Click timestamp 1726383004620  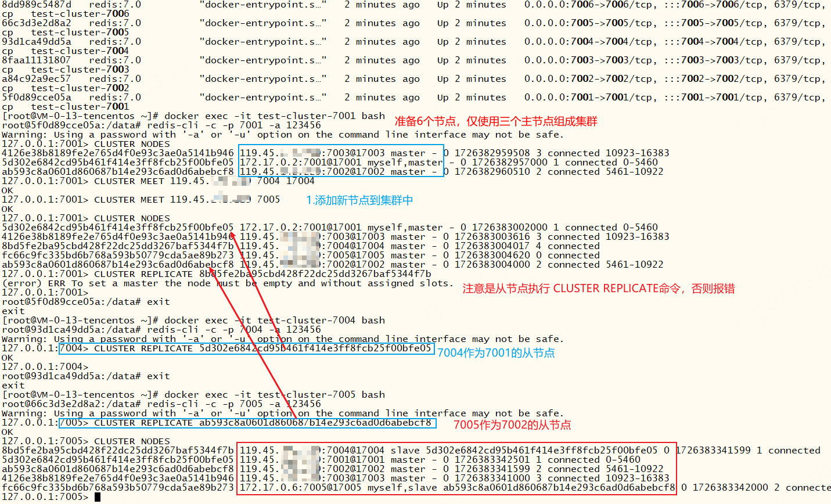[492, 255]
